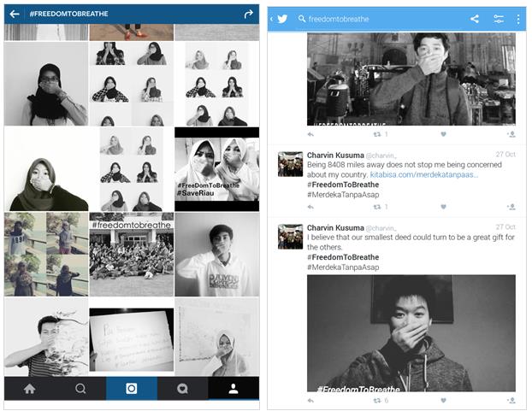Open Twitter search filter options
The image size is (532, 411).
pos(497,19)
